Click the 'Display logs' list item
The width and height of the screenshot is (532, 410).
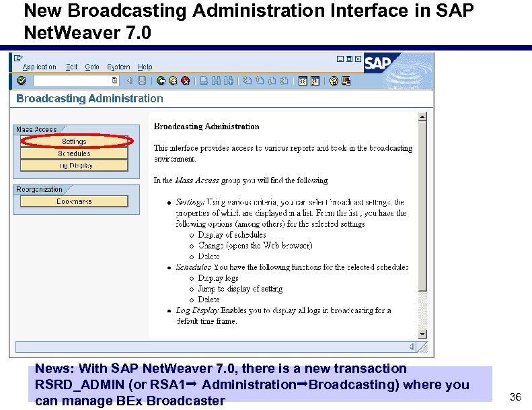218,278
